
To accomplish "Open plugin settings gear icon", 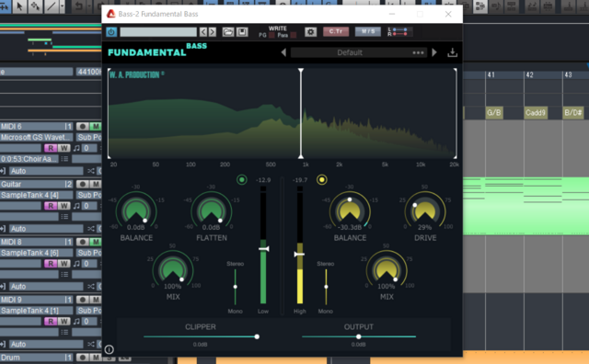I will point(310,32).
